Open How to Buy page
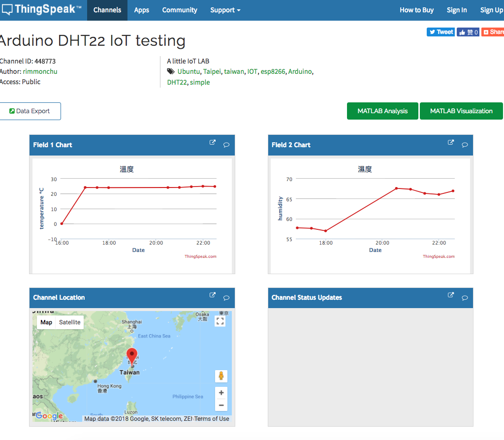504x440 pixels. point(416,10)
